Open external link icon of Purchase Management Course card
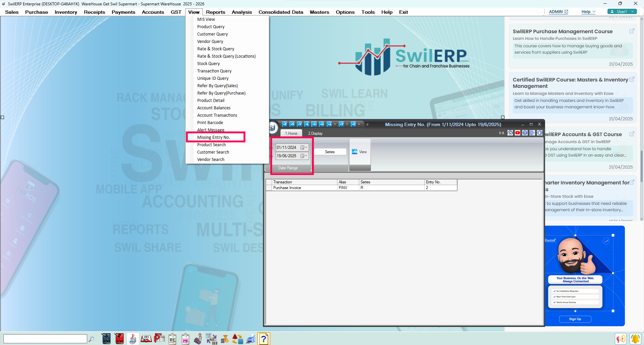Screen dimensions: 644x345 point(632,31)
